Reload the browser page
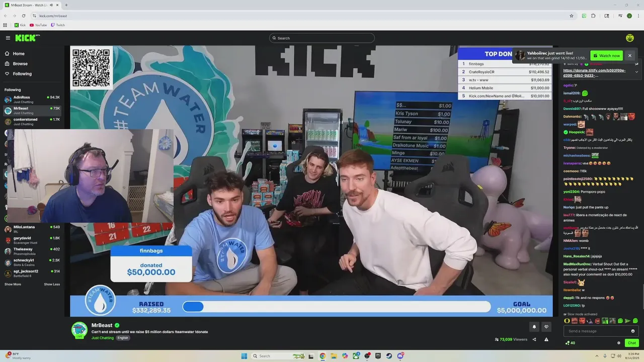The image size is (644, 362). [x=23, y=16]
